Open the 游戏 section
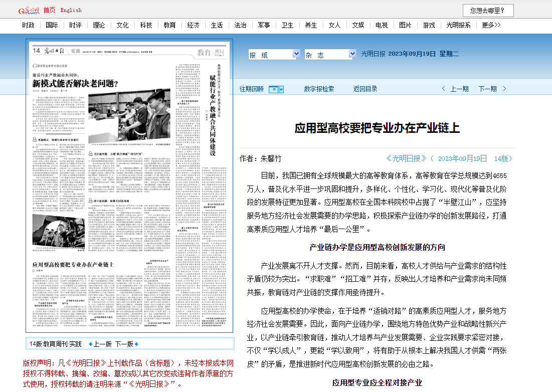 pyautogui.click(x=429, y=25)
